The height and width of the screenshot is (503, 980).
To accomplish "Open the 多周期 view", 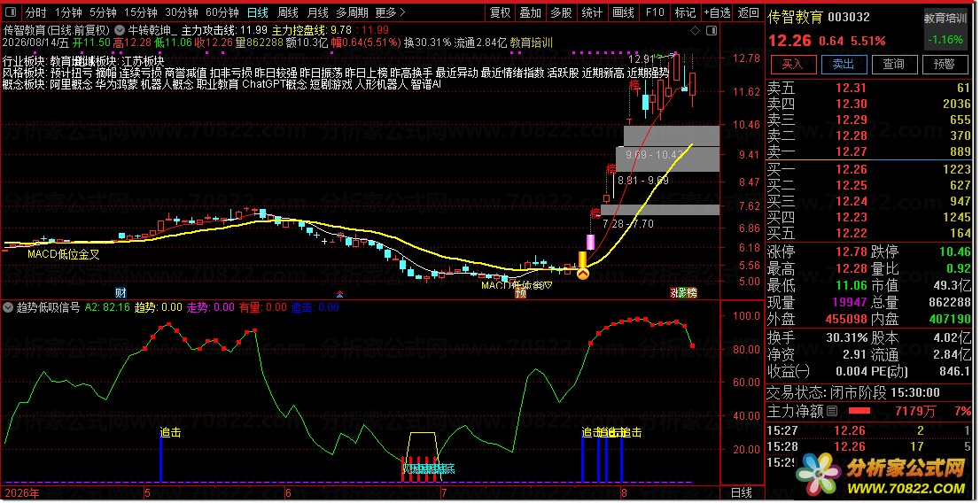I will coord(352,12).
